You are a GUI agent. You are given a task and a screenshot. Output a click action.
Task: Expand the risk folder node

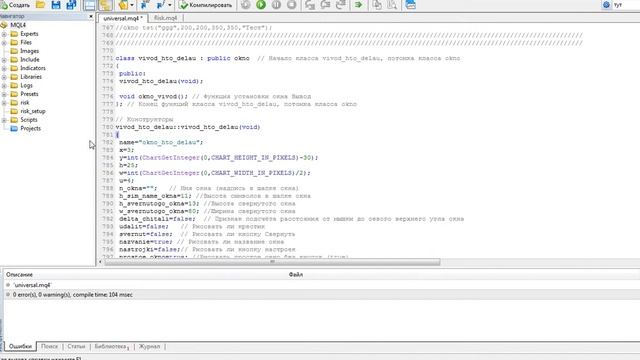4,103
